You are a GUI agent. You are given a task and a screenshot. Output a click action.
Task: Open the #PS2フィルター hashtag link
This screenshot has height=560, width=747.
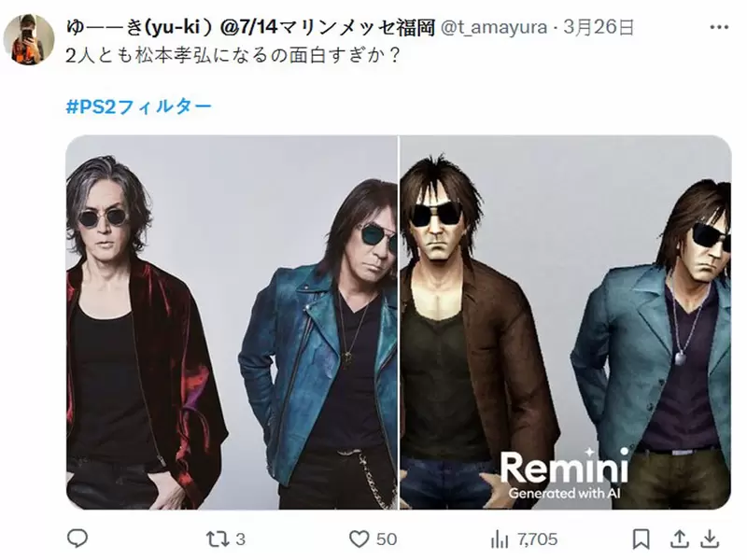138,106
